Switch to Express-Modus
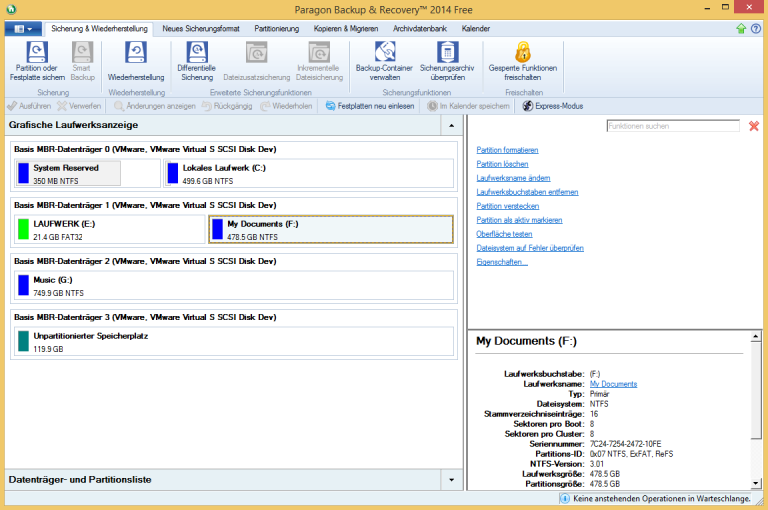 click(x=552, y=106)
